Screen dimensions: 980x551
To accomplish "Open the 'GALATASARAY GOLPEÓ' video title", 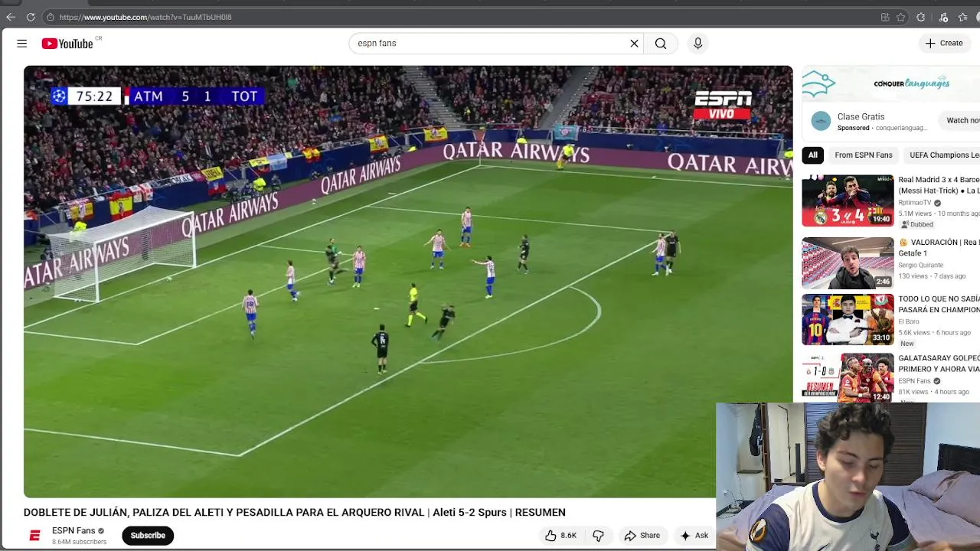I will click(x=939, y=364).
